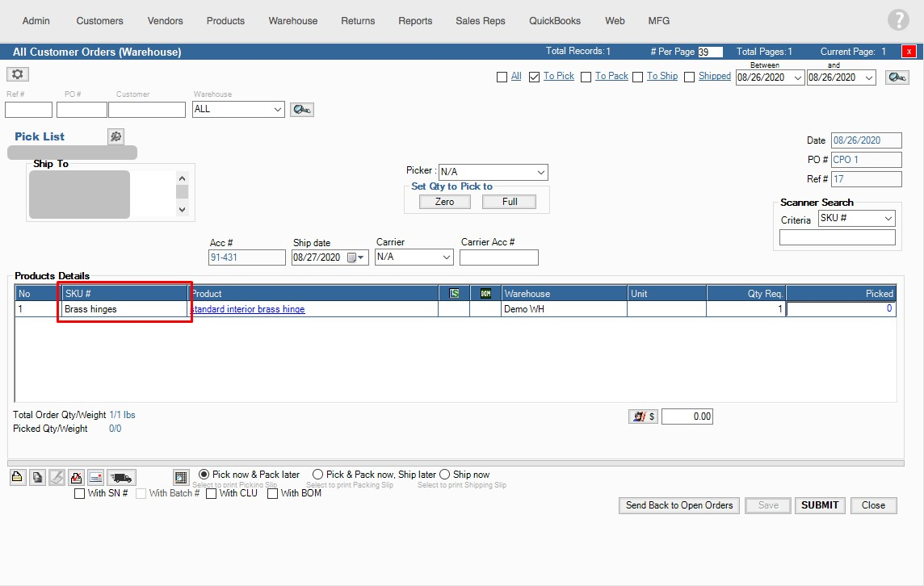This screenshot has height=586, width=924.
Task: Click the gear settings icon under the title
Action: (x=18, y=74)
